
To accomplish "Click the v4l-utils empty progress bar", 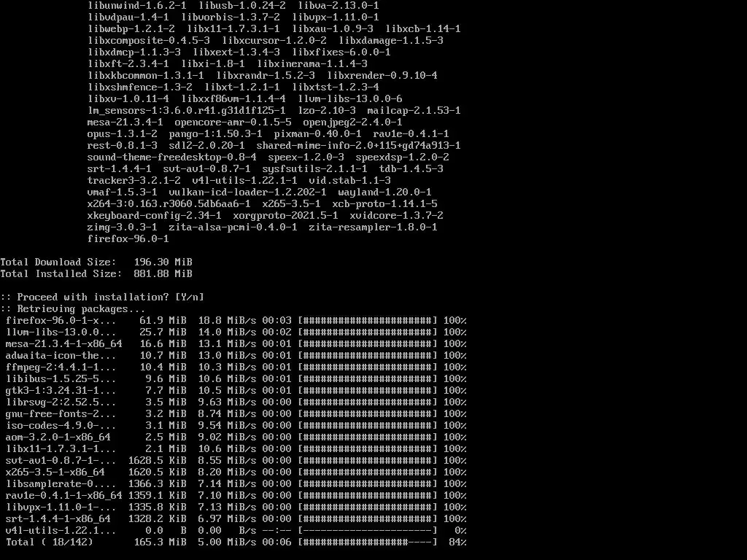I will click(x=368, y=531).
